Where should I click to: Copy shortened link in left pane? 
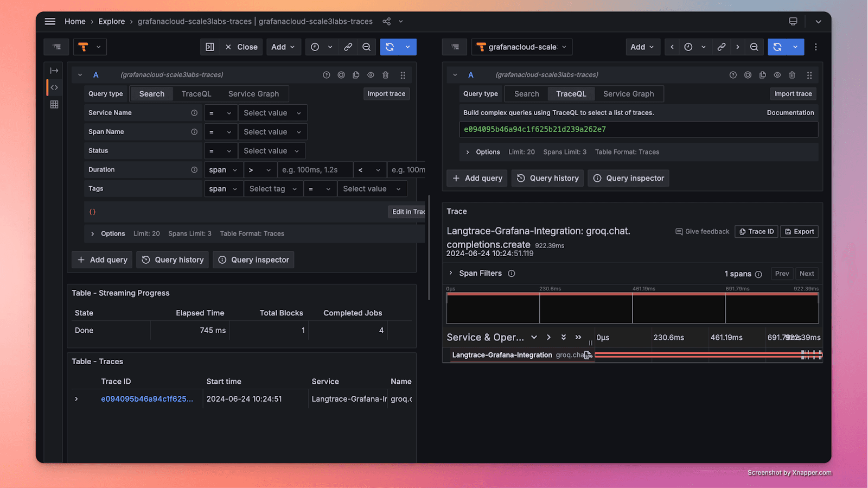pyautogui.click(x=348, y=47)
